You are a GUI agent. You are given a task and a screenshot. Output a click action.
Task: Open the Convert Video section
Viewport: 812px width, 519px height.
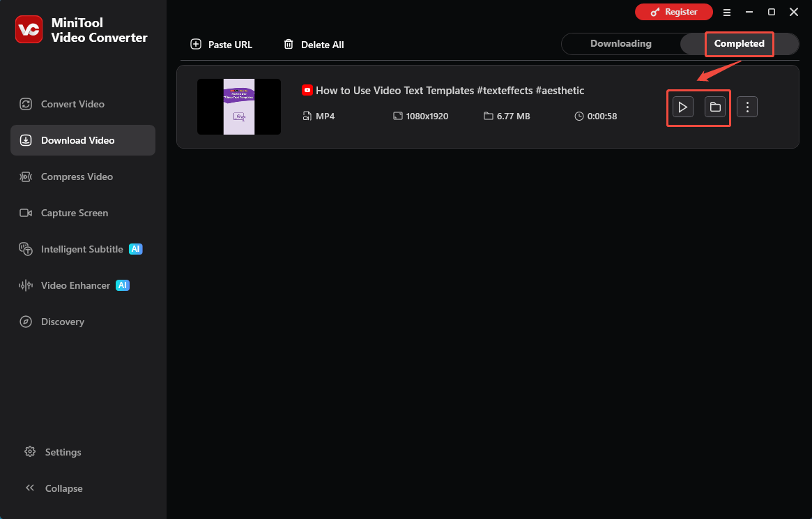point(83,104)
